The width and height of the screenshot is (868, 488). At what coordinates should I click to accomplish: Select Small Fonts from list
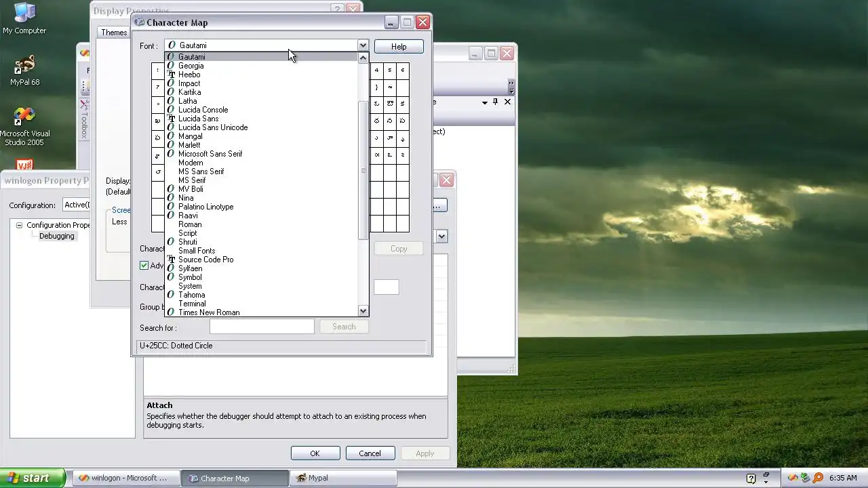coord(261,251)
